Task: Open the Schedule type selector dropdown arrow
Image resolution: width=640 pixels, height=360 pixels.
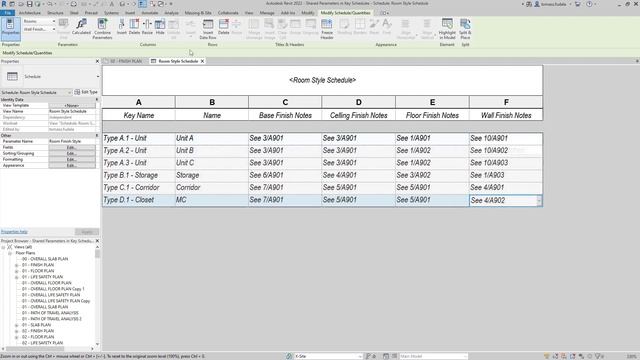Action: tap(98, 77)
